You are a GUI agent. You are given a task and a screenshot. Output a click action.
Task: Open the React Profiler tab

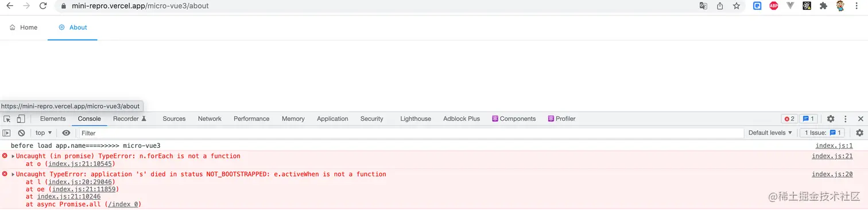(561, 119)
